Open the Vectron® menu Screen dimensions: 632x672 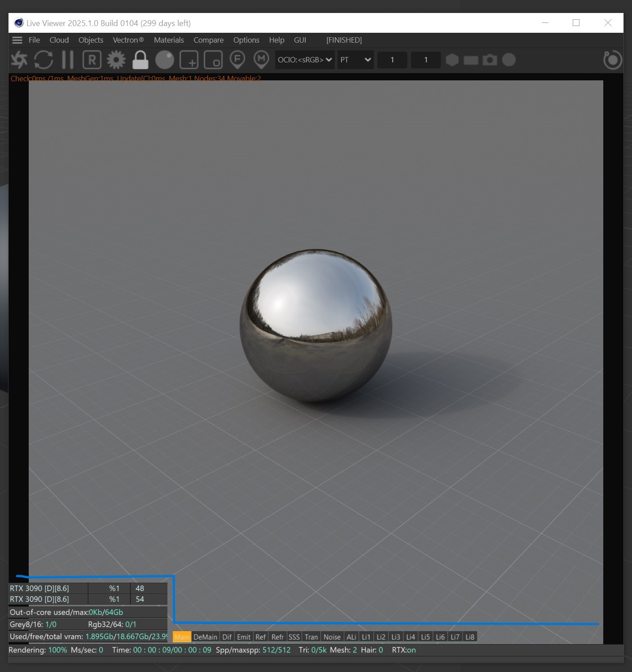click(x=128, y=40)
